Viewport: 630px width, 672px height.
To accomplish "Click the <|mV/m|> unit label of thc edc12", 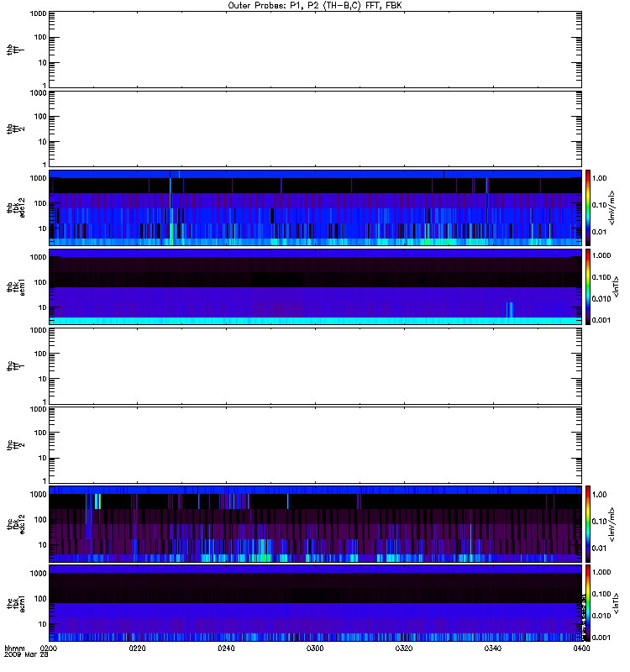I will pyautogui.click(x=612, y=524).
